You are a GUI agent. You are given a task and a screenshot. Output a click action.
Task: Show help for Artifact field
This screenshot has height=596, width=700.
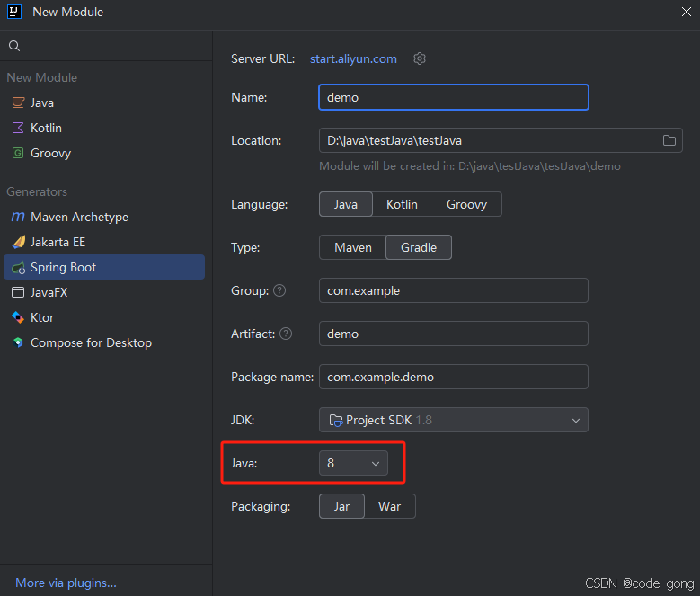(x=286, y=334)
